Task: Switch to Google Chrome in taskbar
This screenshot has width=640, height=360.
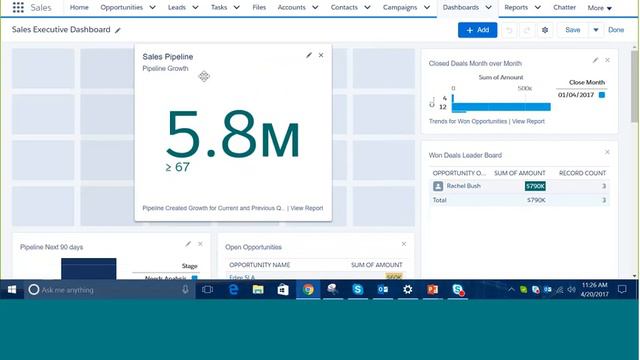Action: (308, 290)
